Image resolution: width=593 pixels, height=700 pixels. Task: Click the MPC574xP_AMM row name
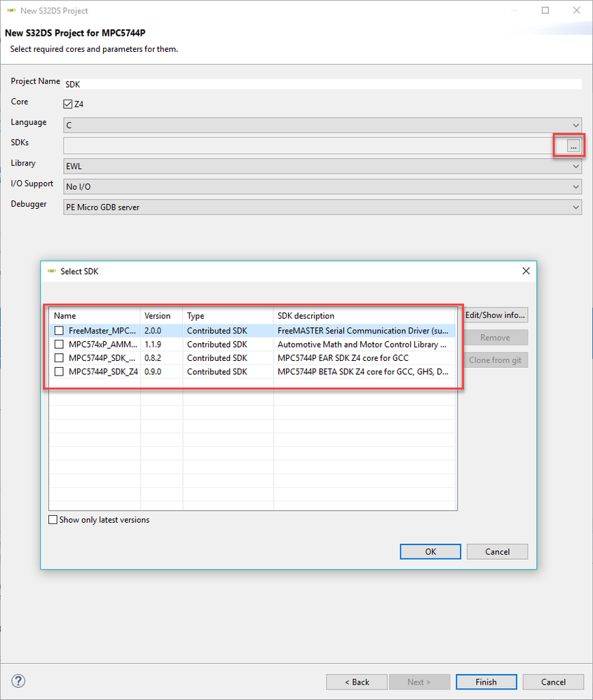pos(103,345)
